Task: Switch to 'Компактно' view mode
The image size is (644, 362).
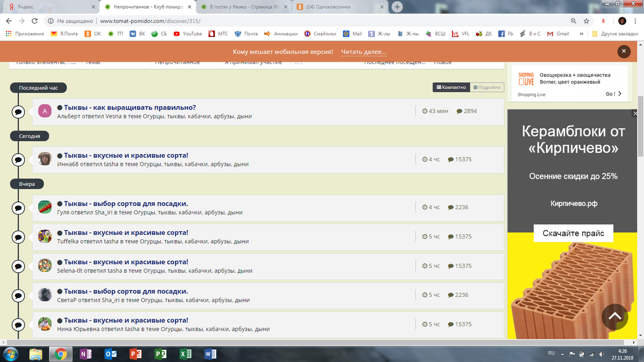Action: (451, 87)
